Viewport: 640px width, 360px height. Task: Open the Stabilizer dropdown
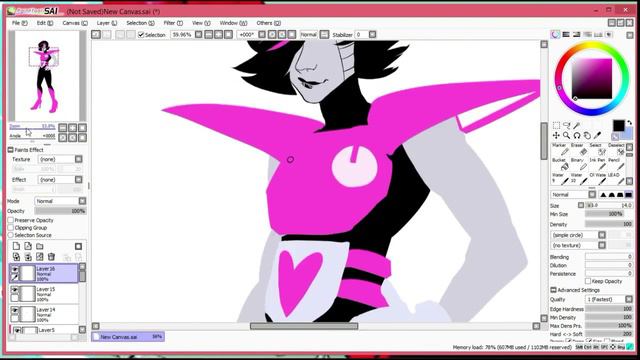[x=372, y=35]
